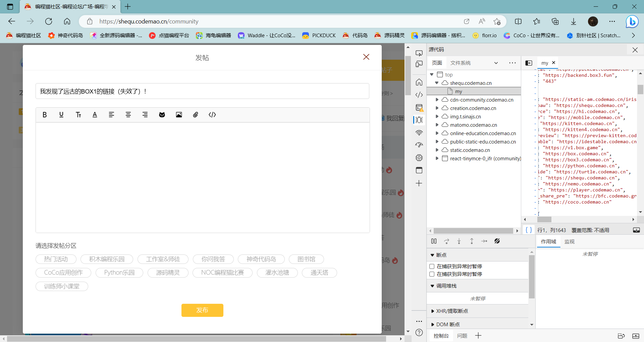Switch to the 文件系统 navigator tab

[461, 63]
